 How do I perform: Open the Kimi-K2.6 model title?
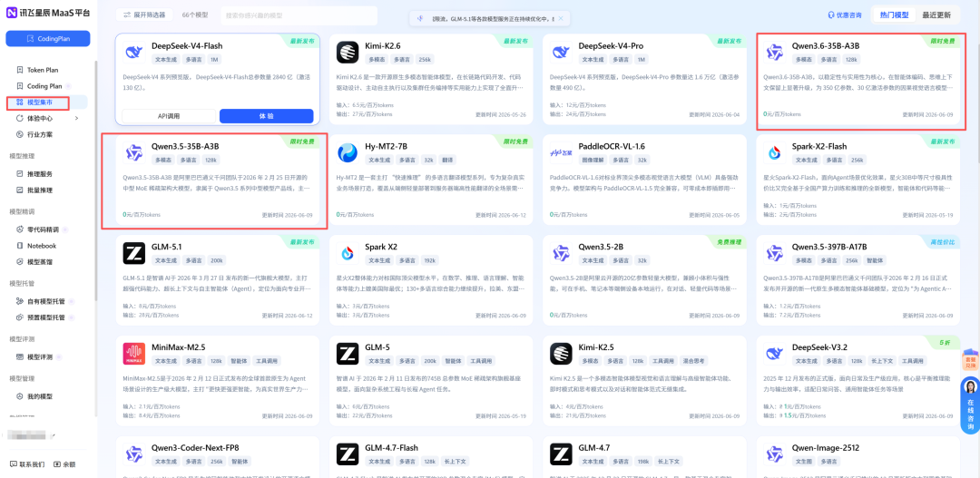tap(383, 45)
